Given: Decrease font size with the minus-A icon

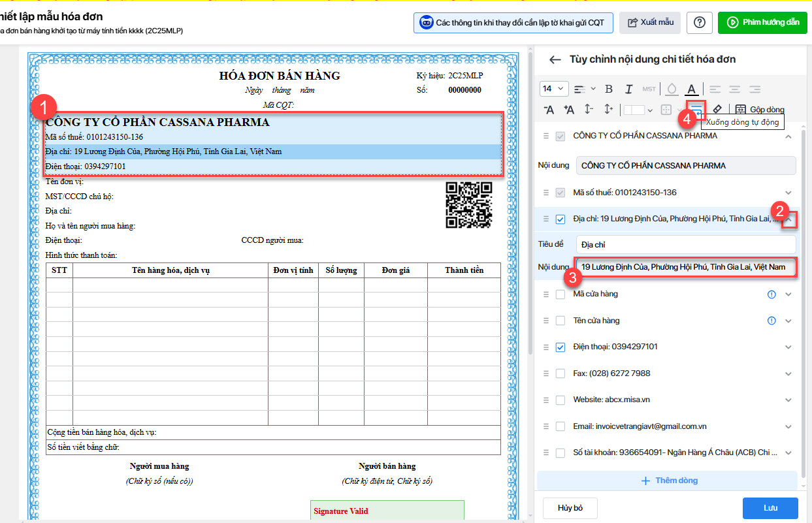Looking at the screenshot, I should coord(549,110).
